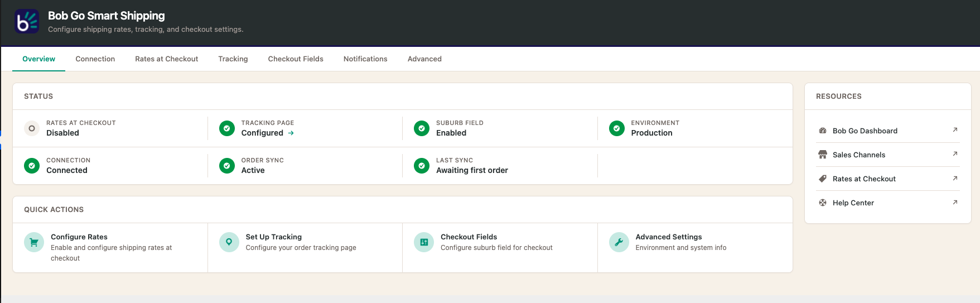The height and width of the screenshot is (303, 980).
Task: Open Rates at Checkout resource link
Action: (888, 179)
